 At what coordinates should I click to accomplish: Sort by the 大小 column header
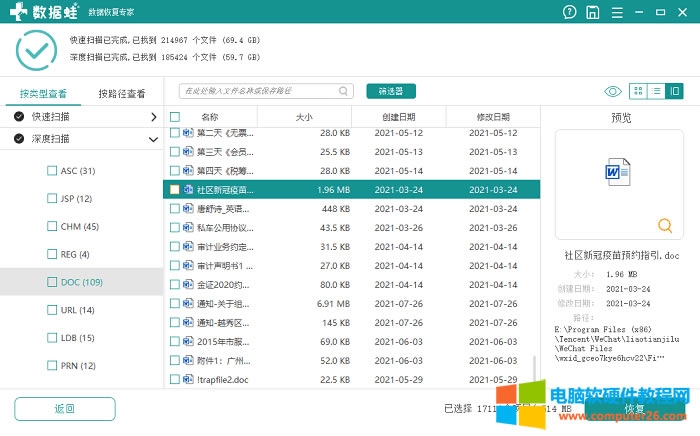coord(304,117)
